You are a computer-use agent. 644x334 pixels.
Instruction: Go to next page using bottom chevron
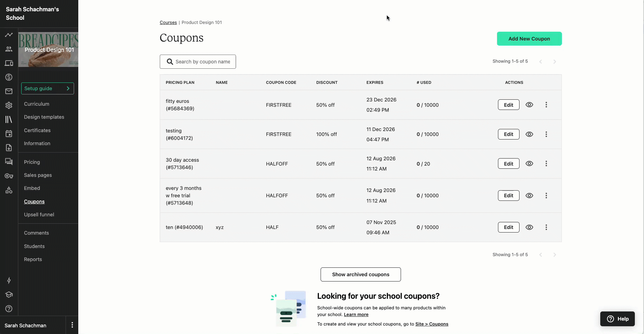coord(555,255)
